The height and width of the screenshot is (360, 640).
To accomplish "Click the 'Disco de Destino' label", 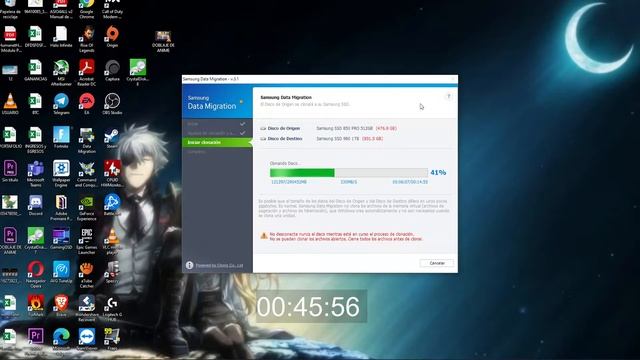I will coord(285,139).
